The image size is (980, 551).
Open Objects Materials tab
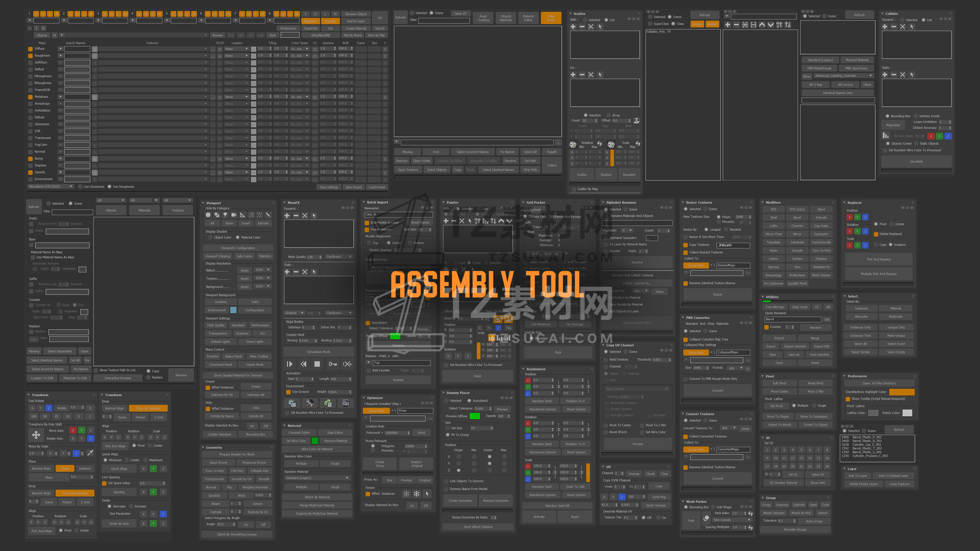(506, 18)
